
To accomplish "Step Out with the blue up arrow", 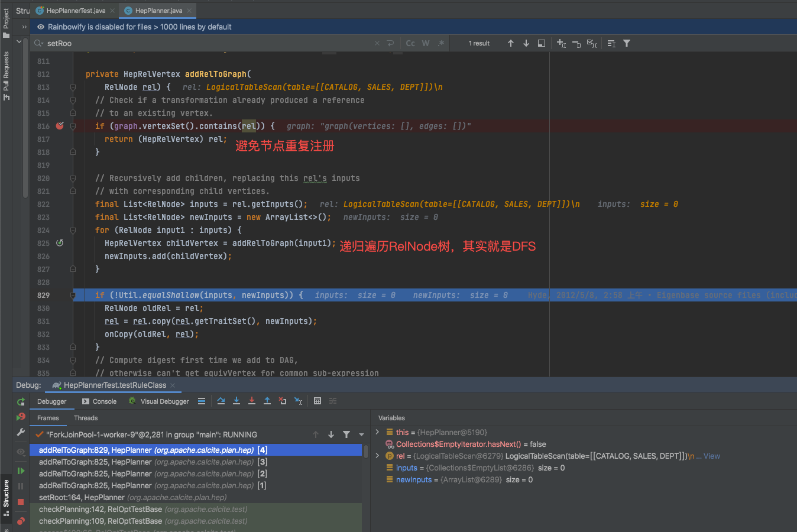I will click(x=267, y=401).
